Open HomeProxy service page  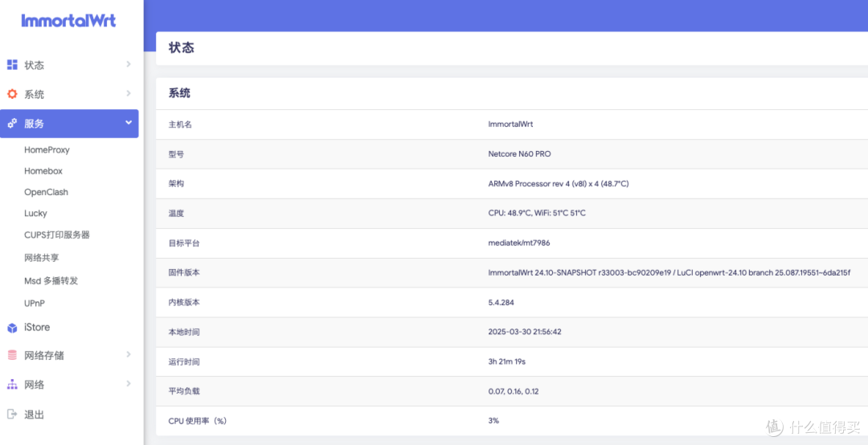47,150
